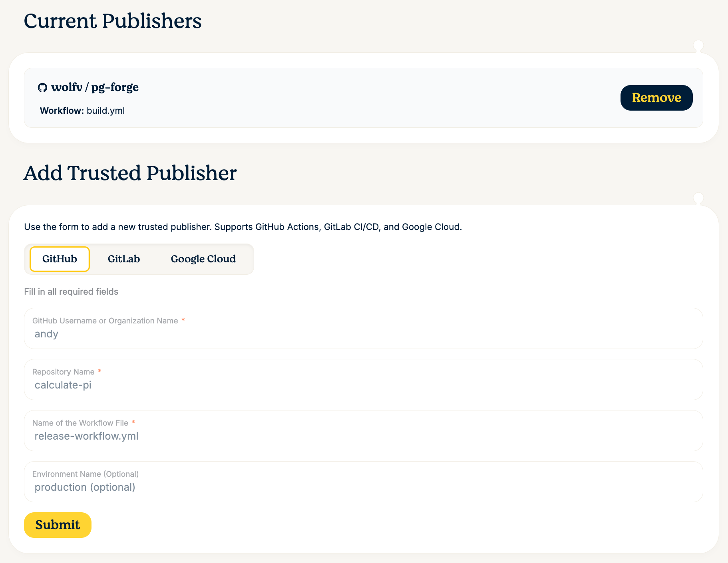Click the build.yml workflow label
728x563 pixels.
pos(106,111)
